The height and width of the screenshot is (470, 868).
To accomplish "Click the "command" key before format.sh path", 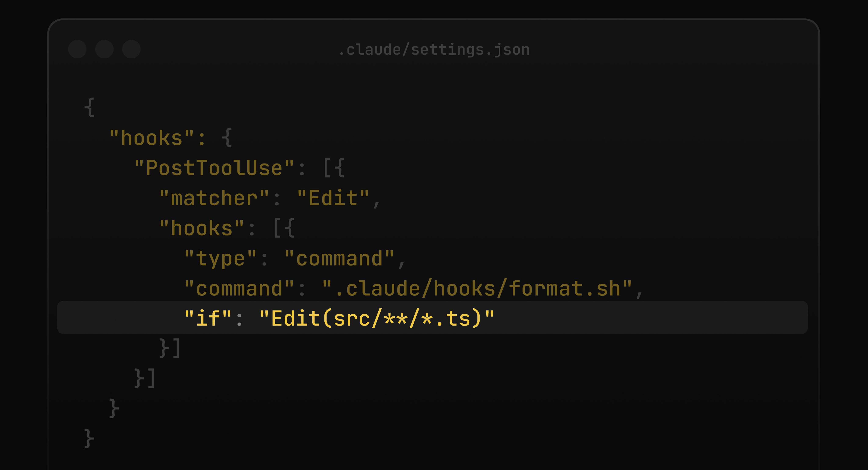I will 239,289.
